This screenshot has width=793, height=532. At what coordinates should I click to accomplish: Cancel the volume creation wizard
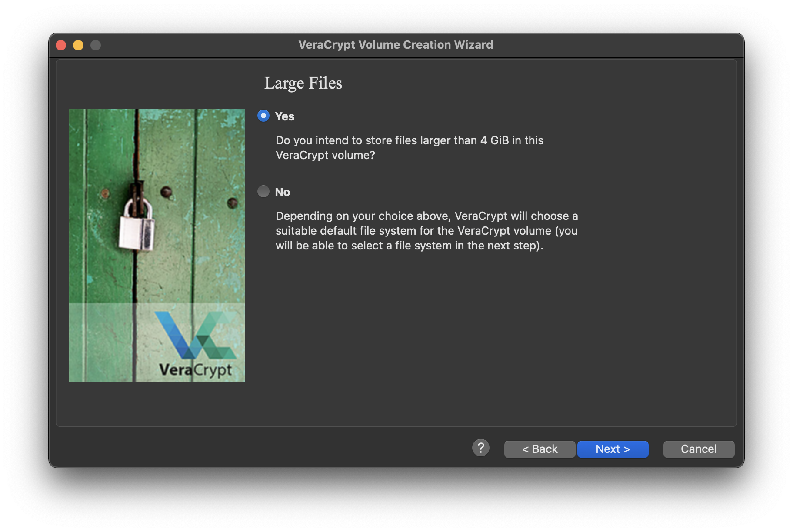coord(699,449)
